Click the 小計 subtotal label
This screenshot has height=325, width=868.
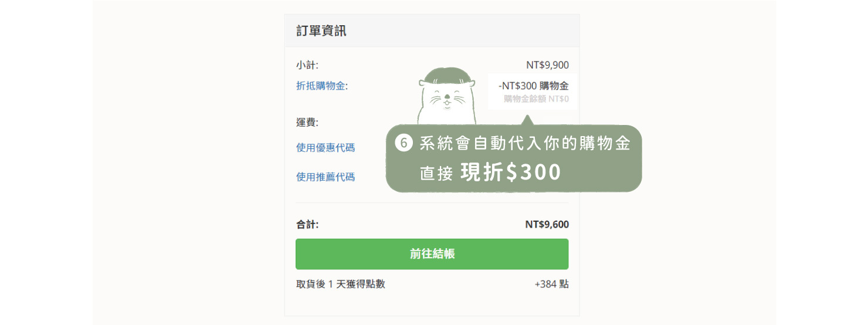point(307,65)
